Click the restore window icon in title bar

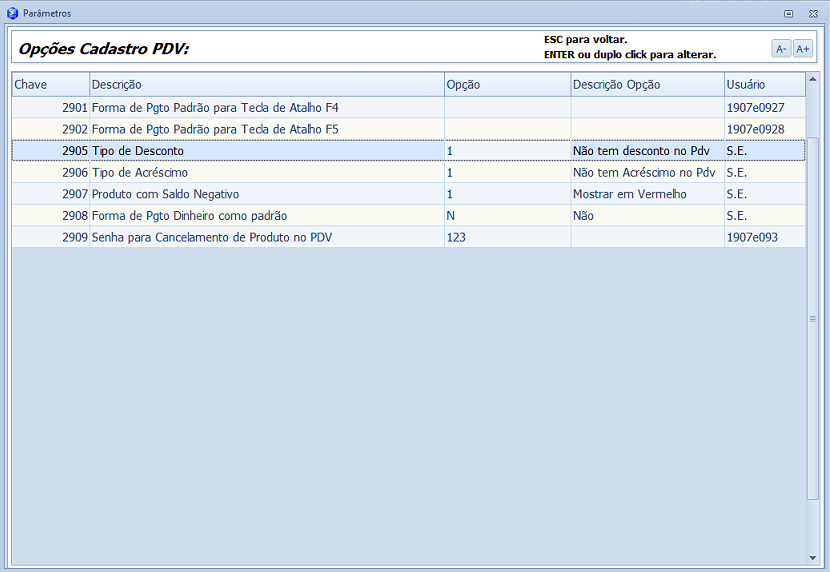789,14
